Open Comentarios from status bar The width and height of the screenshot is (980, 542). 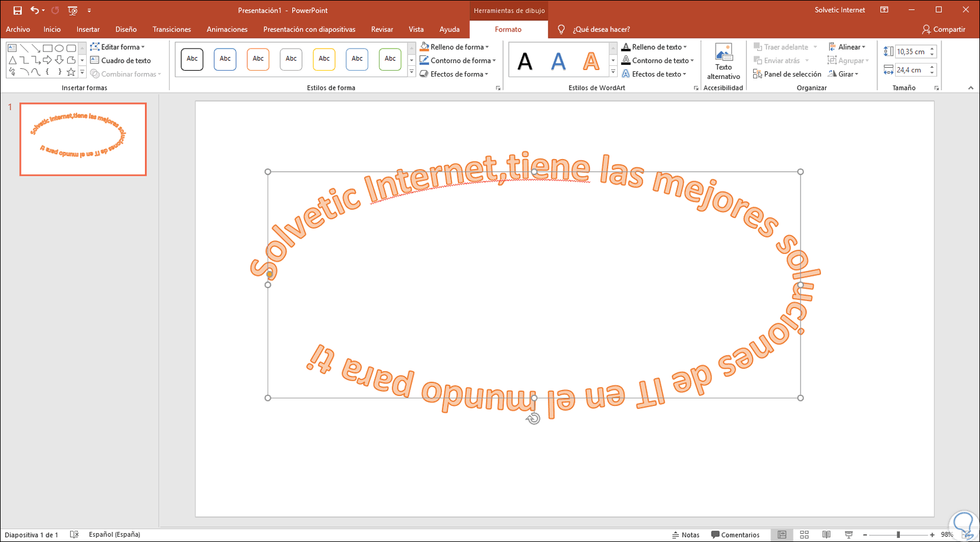tap(735, 535)
